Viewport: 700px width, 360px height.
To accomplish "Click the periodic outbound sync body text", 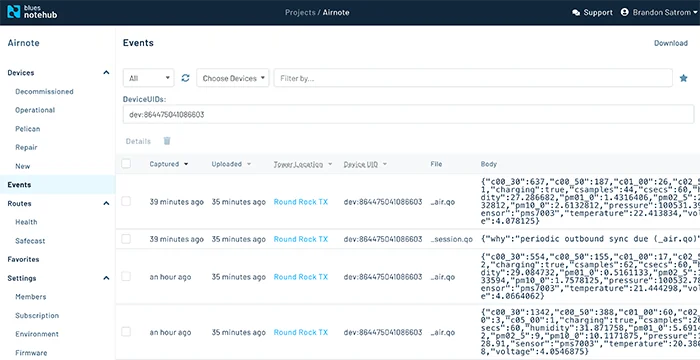I will tap(590, 239).
